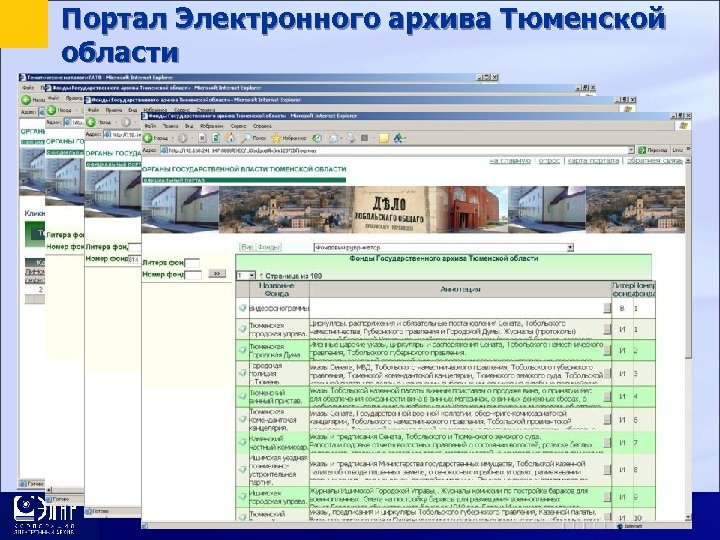Click the Forward arrow in front browser toolbar

pos(183,138)
